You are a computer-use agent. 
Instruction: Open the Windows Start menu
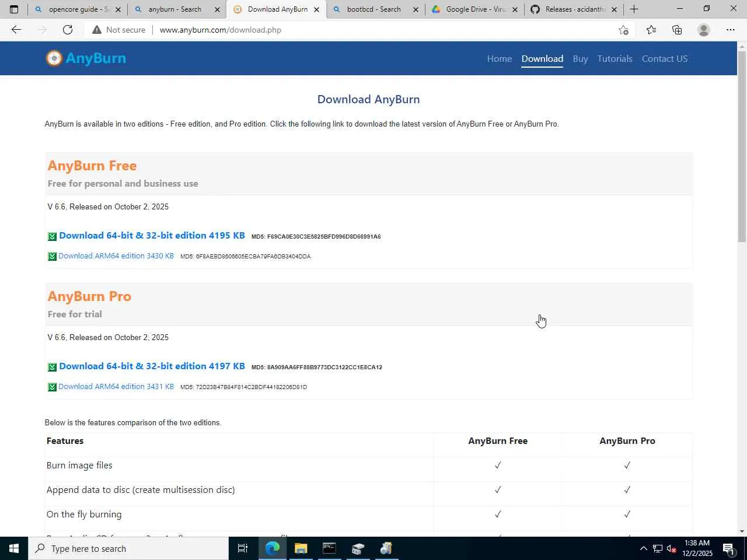pyautogui.click(x=14, y=548)
